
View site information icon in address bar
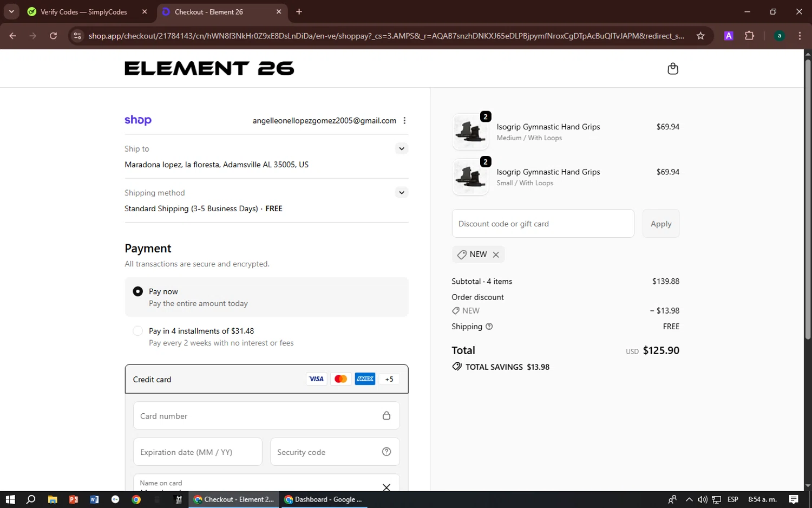(x=77, y=36)
